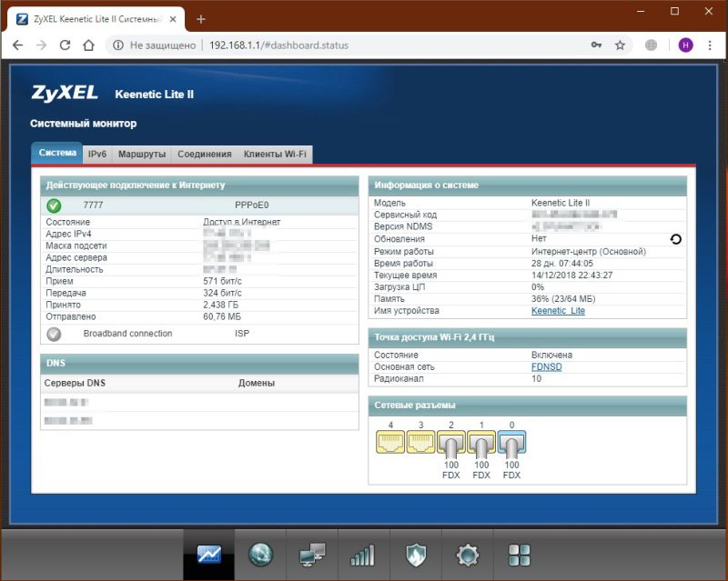Select the 7777 PPPoE0 connection row

pyautogui.click(x=199, y=205)
